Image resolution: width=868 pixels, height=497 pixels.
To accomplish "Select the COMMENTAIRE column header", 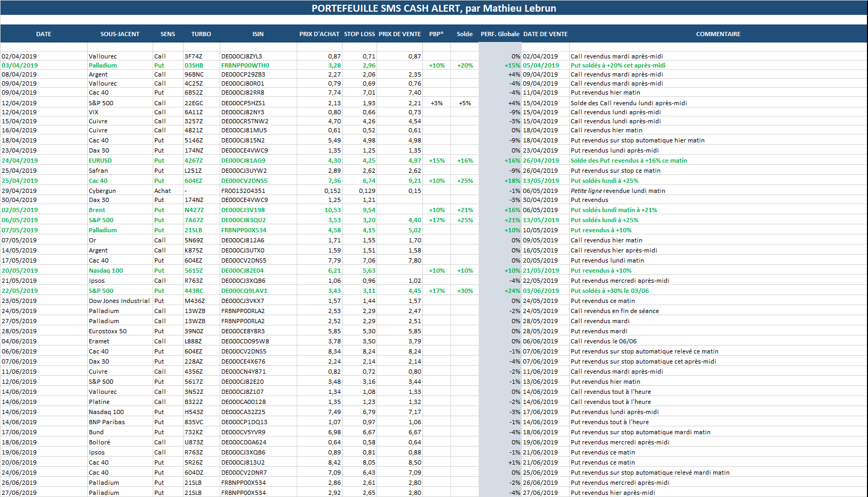I will [718, 34].
